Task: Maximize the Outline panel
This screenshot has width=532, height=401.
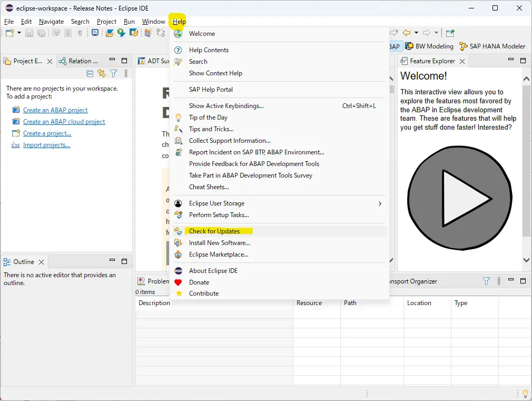Action: click(x=124, y=261)
